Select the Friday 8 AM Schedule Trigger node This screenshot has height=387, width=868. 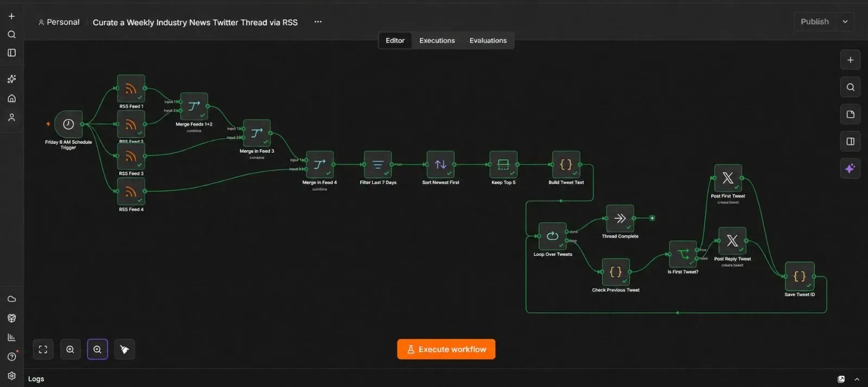(68, 124)
